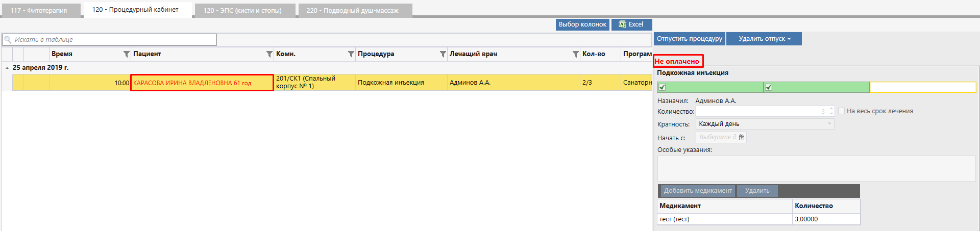
Task: Expand the Удалить отпуск dropdown
Action: (764, 39)
